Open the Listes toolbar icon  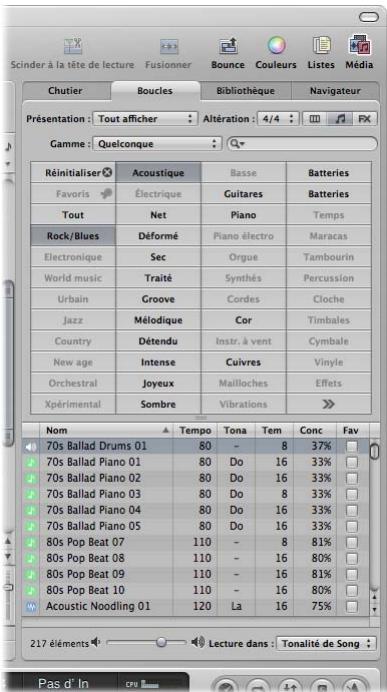(321, 46)
